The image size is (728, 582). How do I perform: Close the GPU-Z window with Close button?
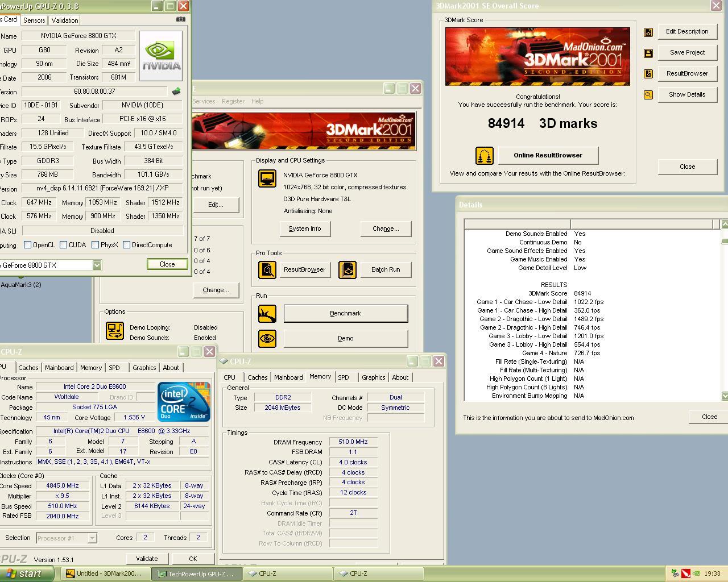click(x=167, y=264)
